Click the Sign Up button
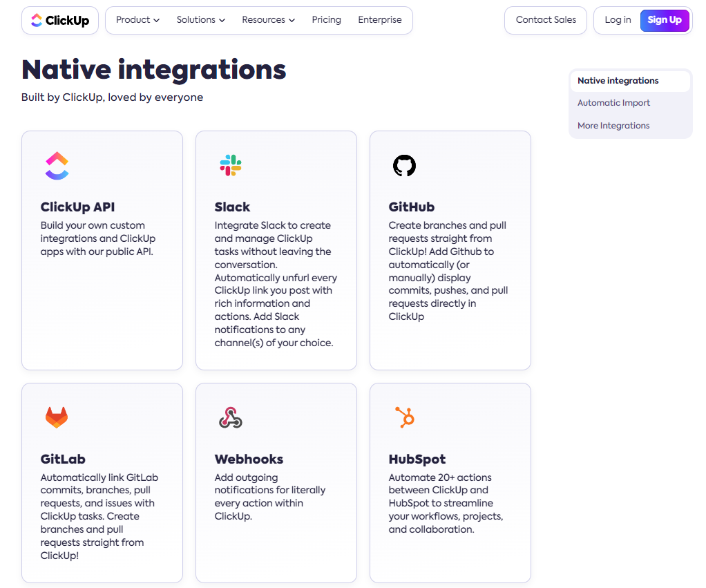This screenshot has width=706, height=588. 665,20
